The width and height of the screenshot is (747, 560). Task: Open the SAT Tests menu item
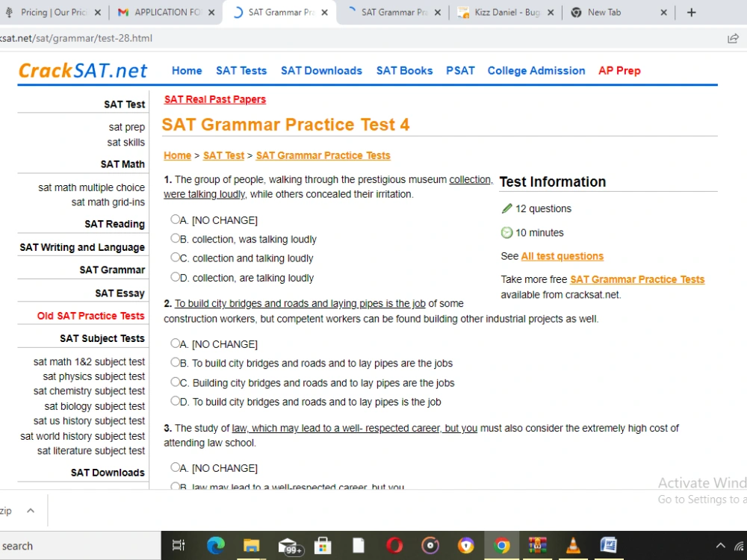click(241, 70)
